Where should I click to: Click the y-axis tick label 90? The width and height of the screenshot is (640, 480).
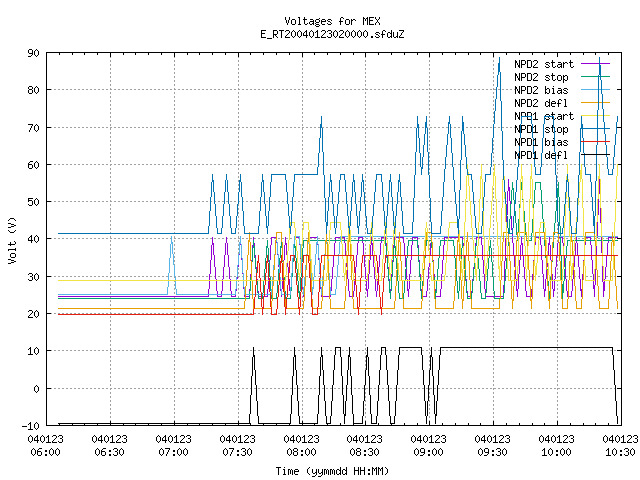(x=34, y=53)
